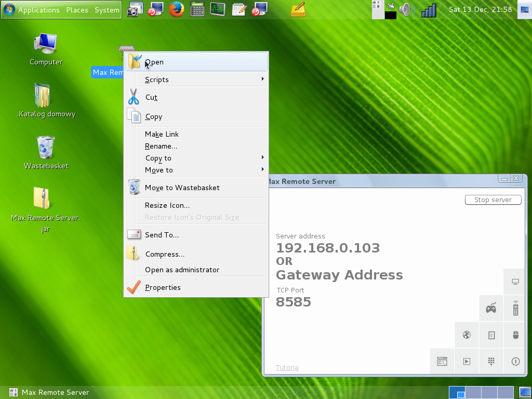Viewport: 532px width, 399px height.
Task: Select Move to Wastebasket menu entry
Action: click(x=182, y=188)
